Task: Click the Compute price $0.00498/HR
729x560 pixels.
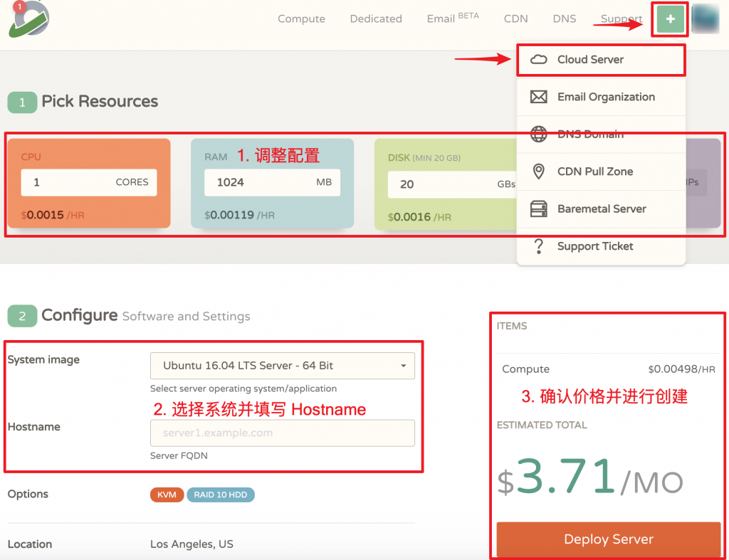Action: click(681, 369)
